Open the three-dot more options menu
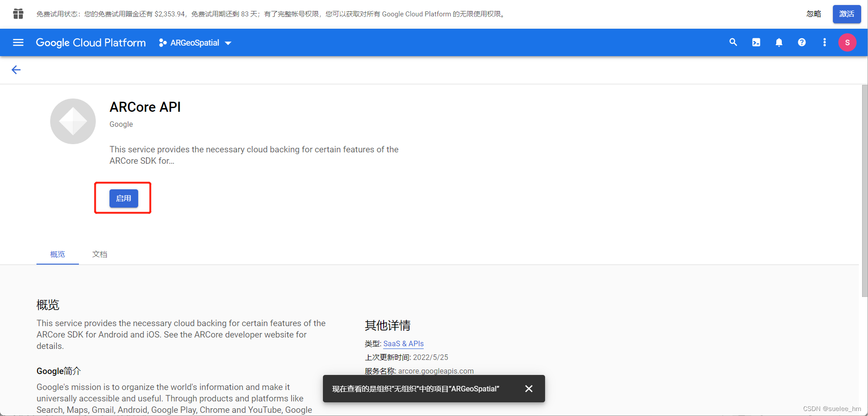868x416 pixels. point(824,42)
